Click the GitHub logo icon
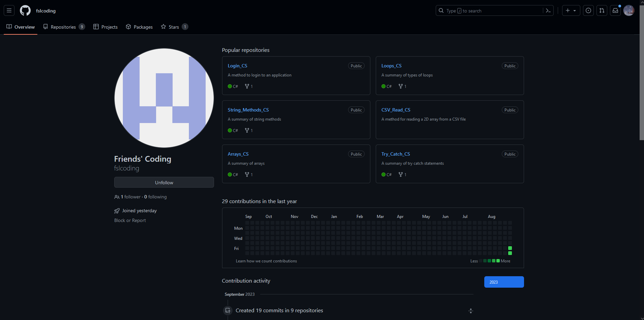This screenshot has height=320, width=644. pyautogui.click(x=25, y=10)
